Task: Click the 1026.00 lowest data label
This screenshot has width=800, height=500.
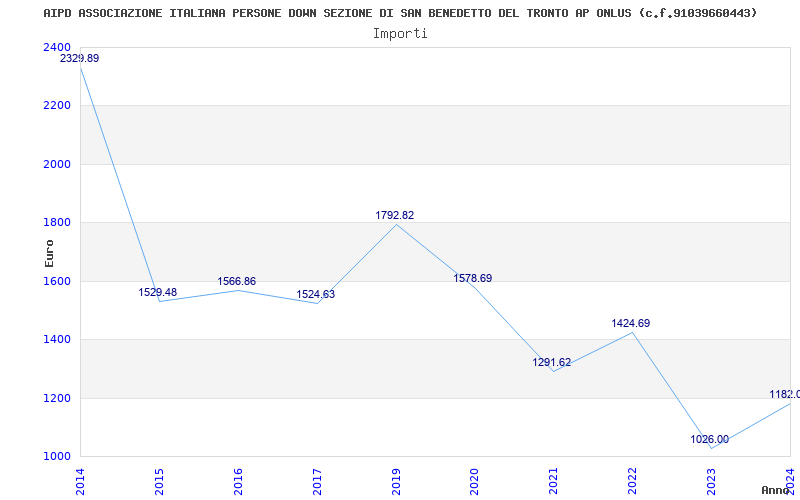Action: pos(710,439)
